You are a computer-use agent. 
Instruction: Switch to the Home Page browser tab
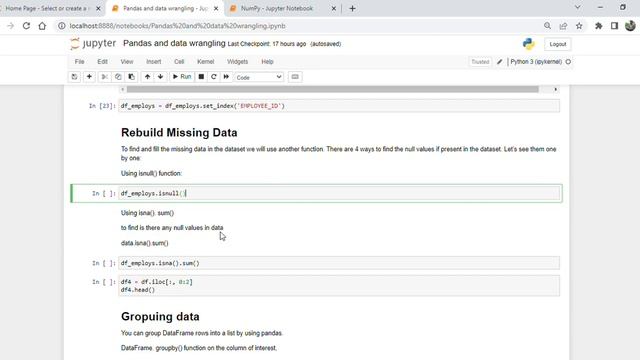(47, 8)
